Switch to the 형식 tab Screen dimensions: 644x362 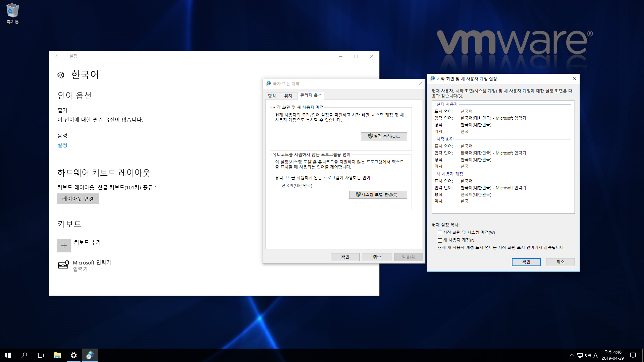272,96
